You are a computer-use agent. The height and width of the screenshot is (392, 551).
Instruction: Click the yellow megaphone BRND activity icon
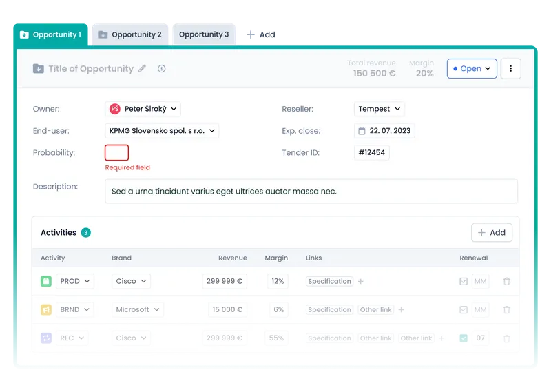tap(46, 310)
